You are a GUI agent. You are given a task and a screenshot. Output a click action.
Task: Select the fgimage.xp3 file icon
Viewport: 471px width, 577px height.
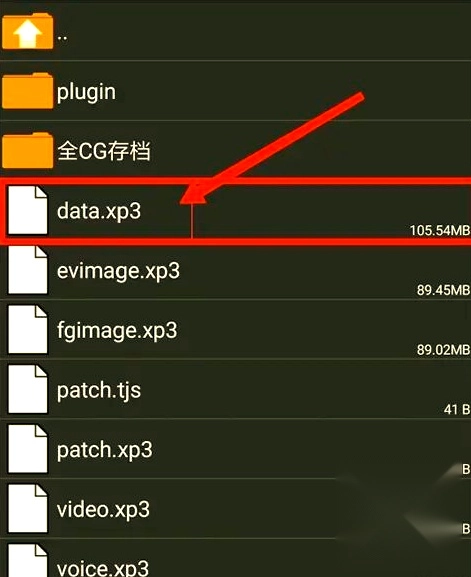click(28, 329)
